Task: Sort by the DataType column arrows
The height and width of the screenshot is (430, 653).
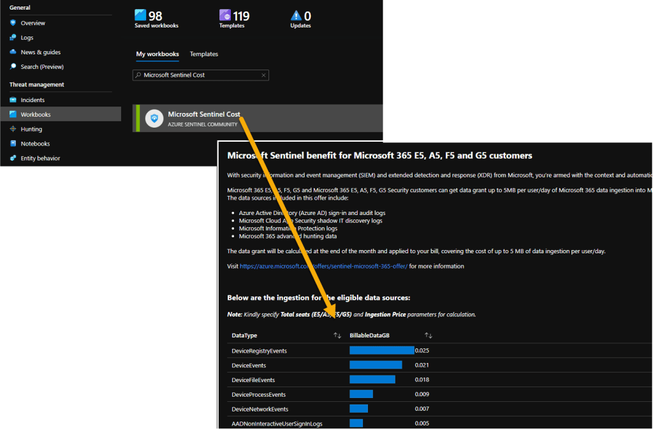Action: coord(337,336)
